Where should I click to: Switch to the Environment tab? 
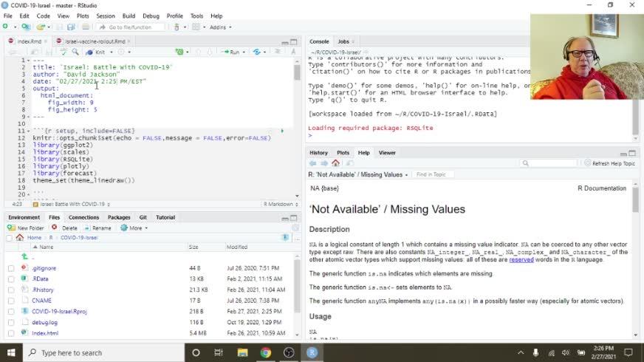click(x=24, y=217)
